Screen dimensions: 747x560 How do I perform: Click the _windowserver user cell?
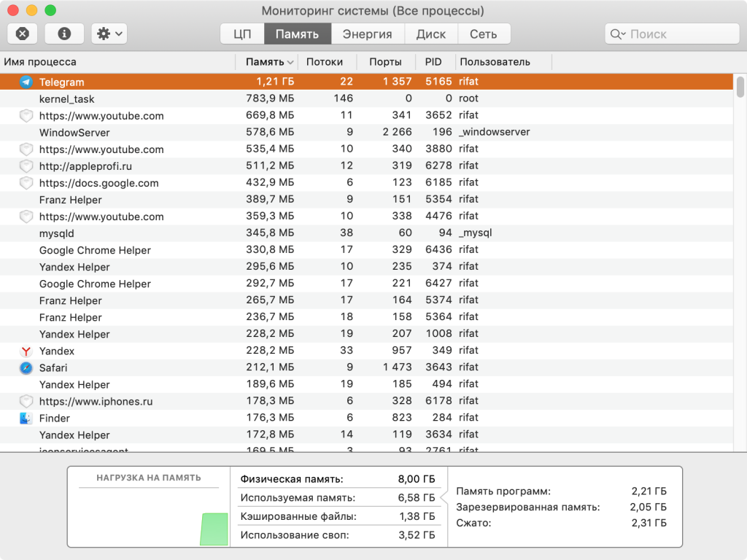coord(494,132)
